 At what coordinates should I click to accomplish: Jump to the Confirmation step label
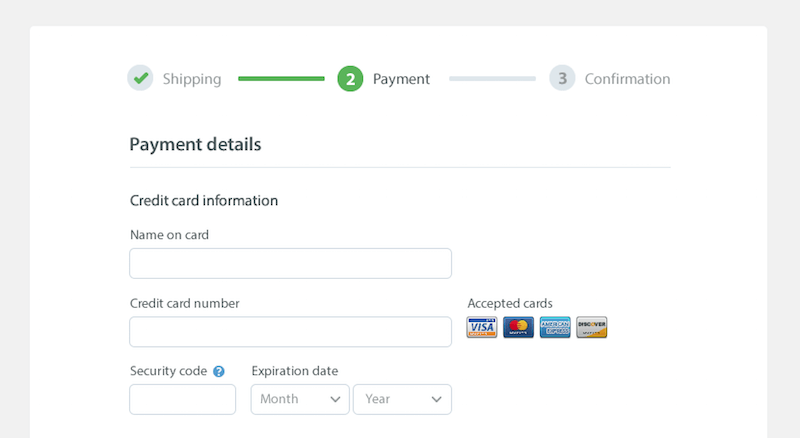click(x=627, y=79)
